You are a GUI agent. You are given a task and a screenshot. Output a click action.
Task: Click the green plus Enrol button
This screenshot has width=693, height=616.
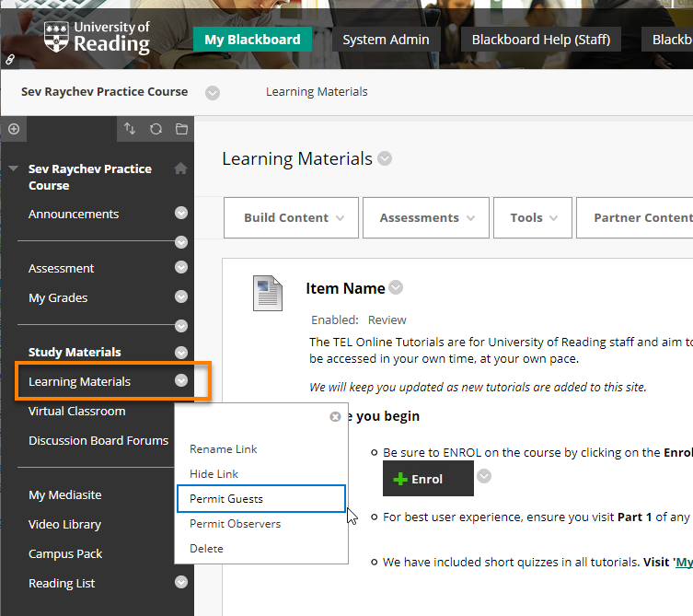point(428,479)
